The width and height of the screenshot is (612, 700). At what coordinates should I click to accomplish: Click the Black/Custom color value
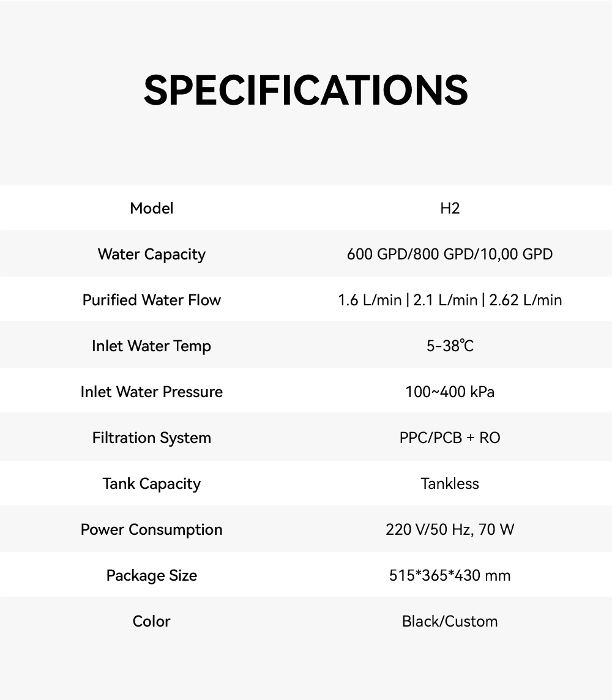tap(450, 621)
